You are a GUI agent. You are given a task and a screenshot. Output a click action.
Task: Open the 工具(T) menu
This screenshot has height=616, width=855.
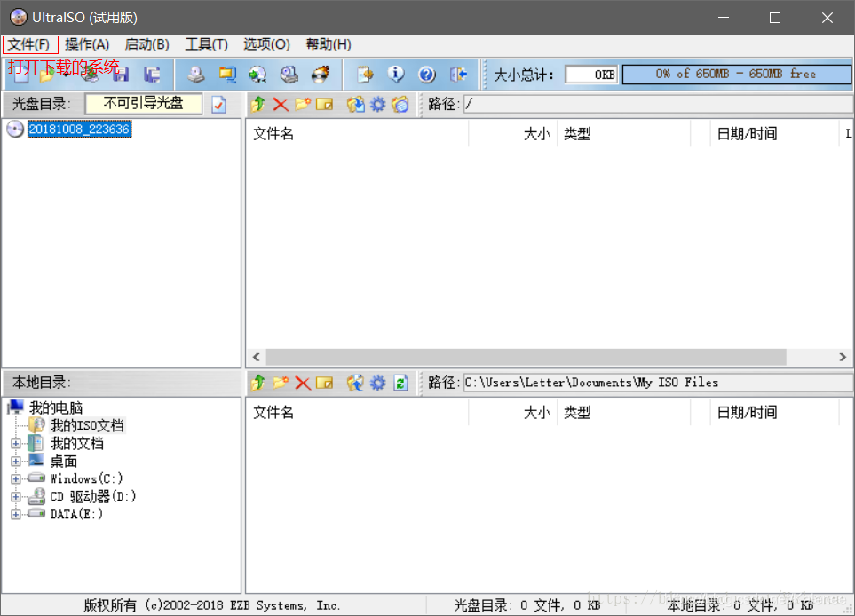coord(206,44)
